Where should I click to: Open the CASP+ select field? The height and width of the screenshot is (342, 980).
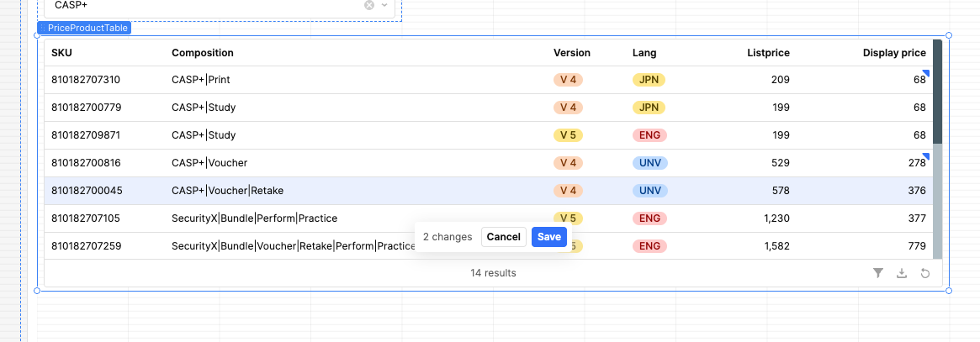(202, 5)
